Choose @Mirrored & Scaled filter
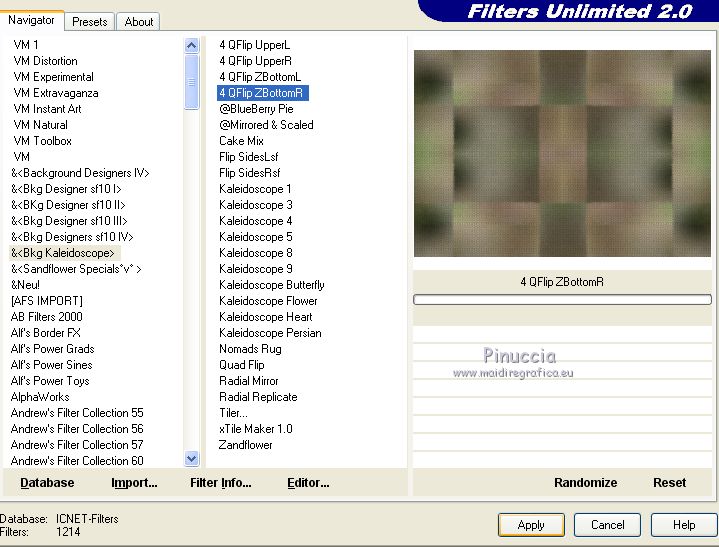 coord(266,125)
